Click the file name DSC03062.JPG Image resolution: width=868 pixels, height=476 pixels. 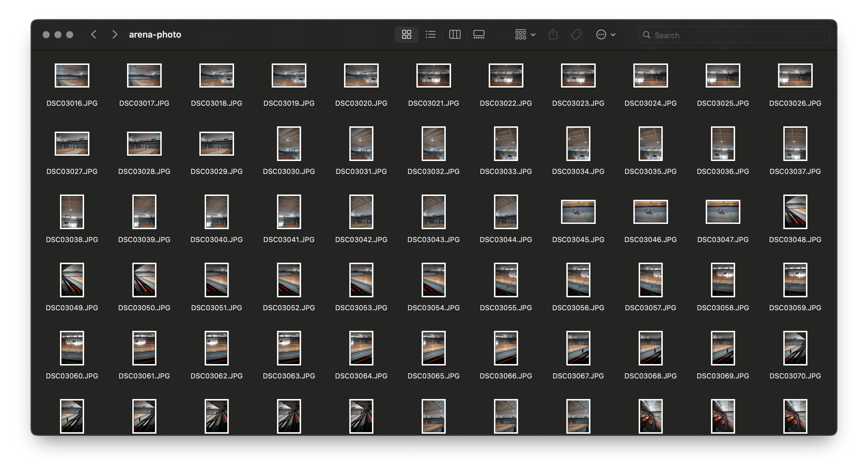(217, 376)
